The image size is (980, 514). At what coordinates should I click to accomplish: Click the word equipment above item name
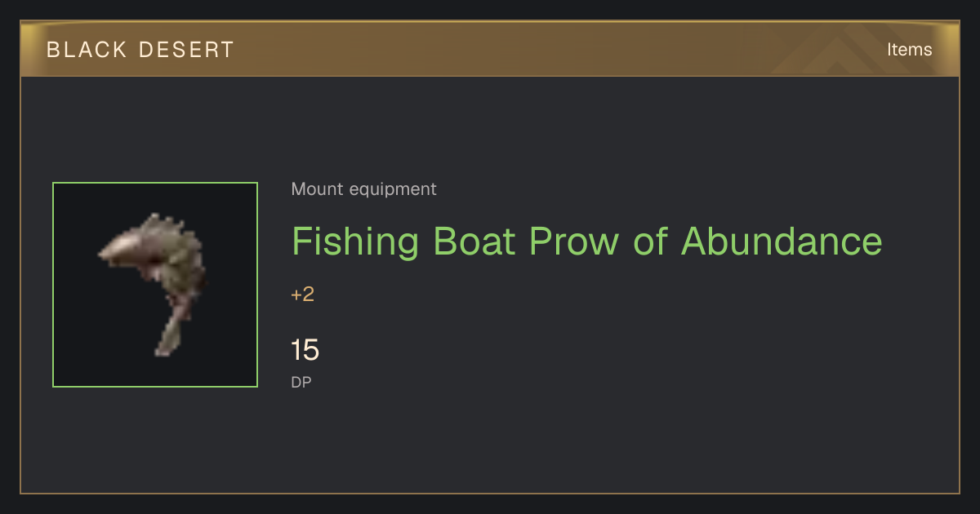click(393, 190)
